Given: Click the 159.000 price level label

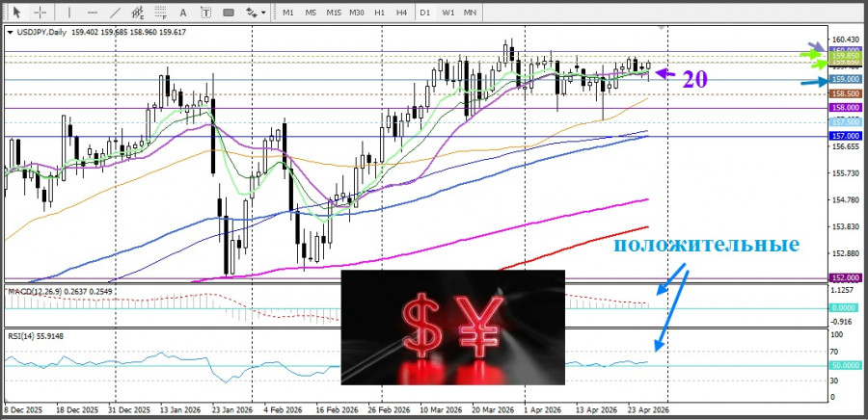Looking at the screenshot, I should [x=845, y=80].
